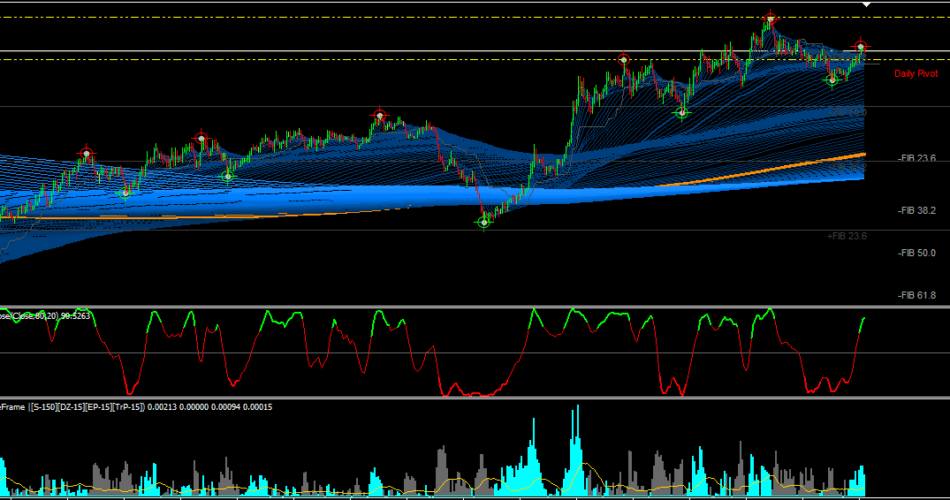The height and width of the screenshot is (500, 950).
Task: Click the -FIB 61.8 level label
Action: (x=916, y=295)
